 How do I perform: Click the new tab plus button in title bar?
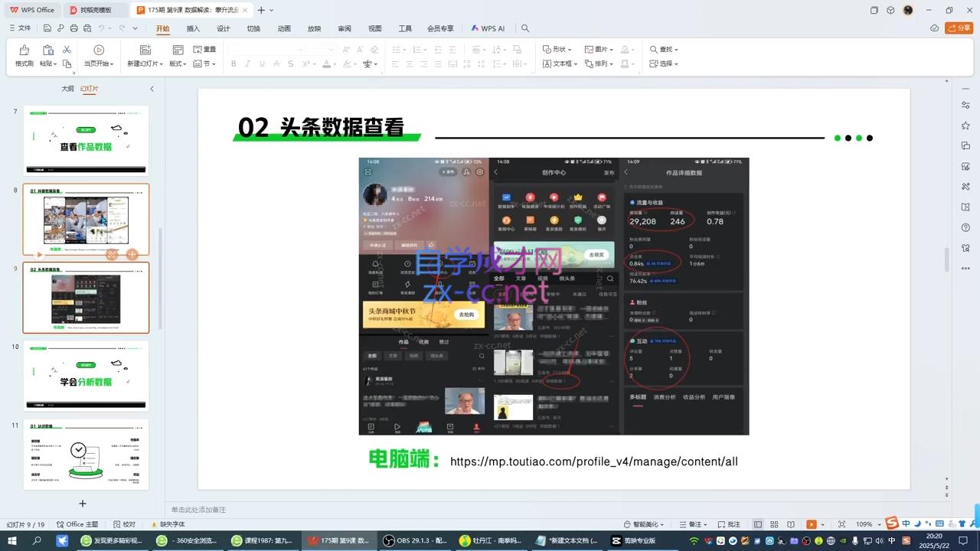(261, 10)
